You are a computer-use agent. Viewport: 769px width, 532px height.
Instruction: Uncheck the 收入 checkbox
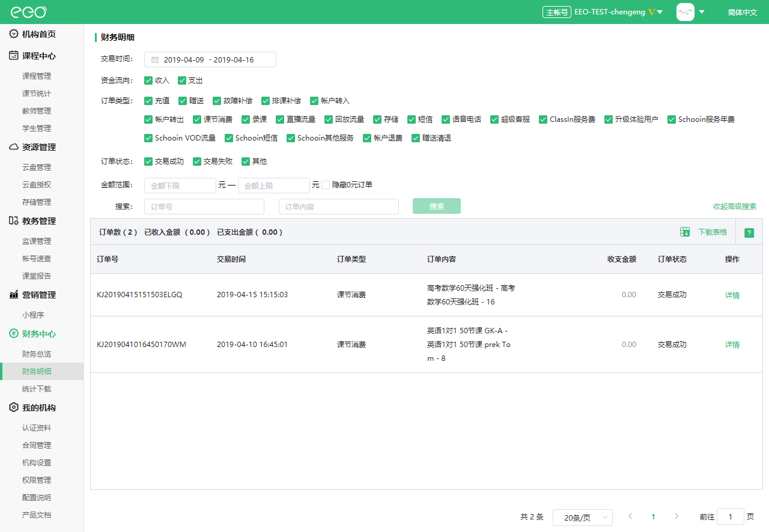(148, 80)
